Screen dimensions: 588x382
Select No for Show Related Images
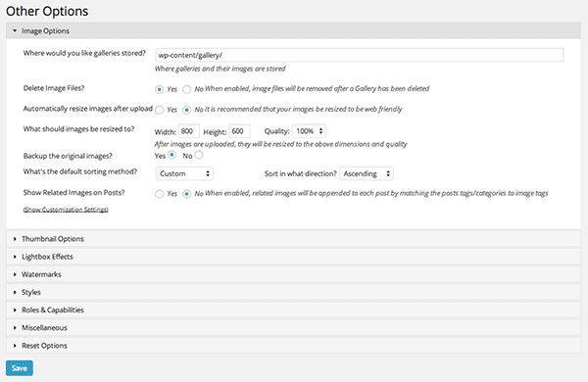point(187,194)
